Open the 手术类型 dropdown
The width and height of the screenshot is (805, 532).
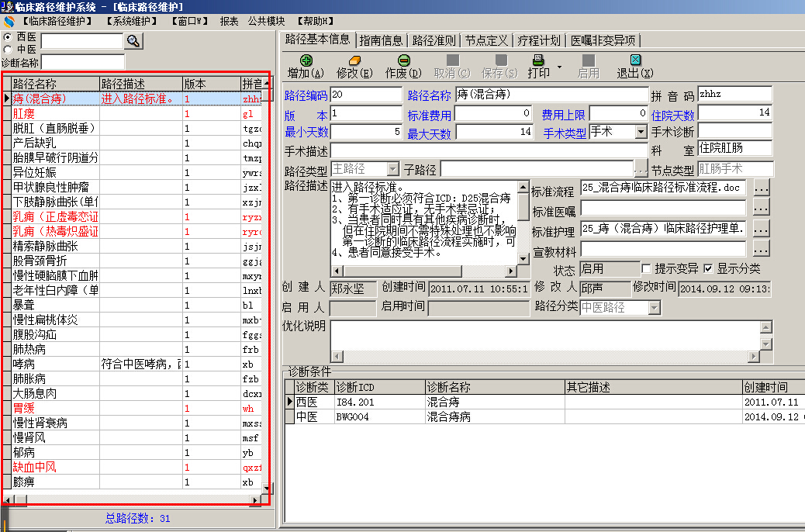[x=641, y=132]
